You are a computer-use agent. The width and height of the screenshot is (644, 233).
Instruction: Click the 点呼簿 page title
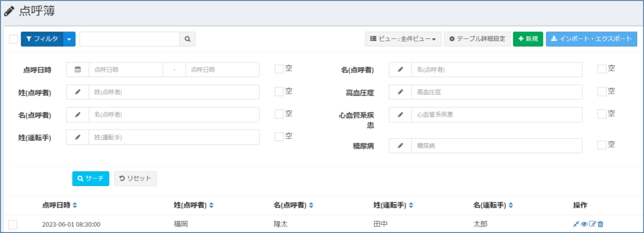tap(37, 11)
